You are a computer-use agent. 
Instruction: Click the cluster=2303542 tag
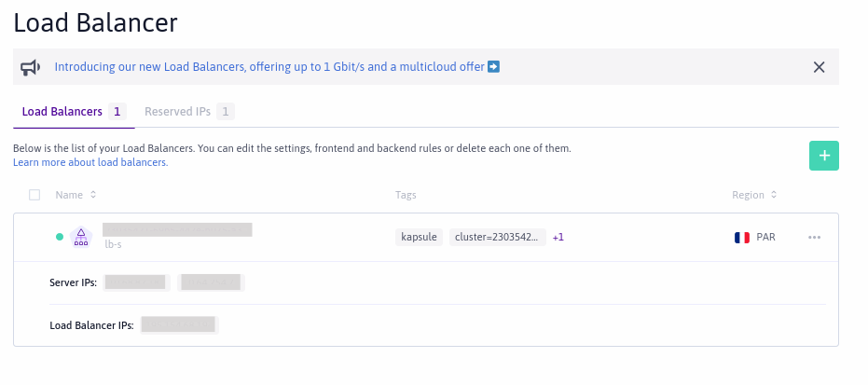(496, 237)
